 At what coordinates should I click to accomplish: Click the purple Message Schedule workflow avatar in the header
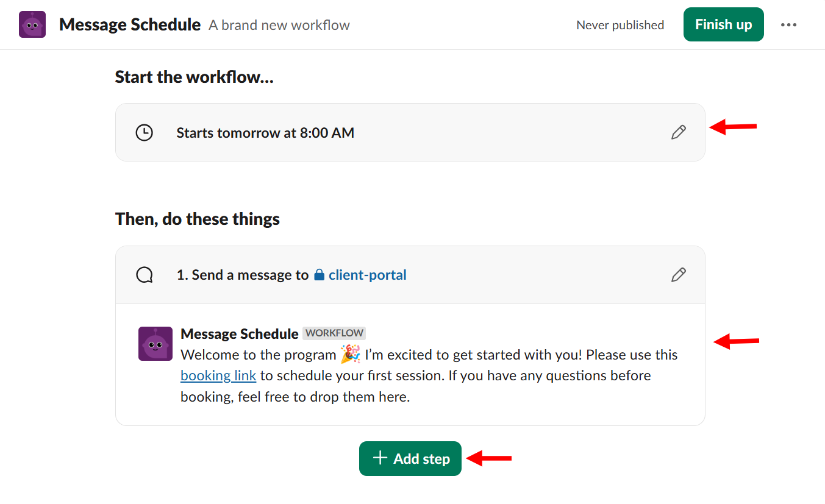coord(32,24)
